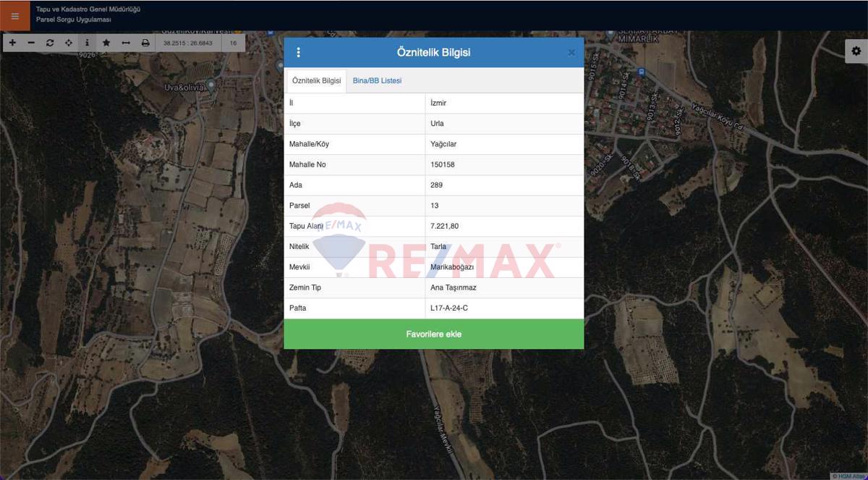Select the zoom-in tool on map toolbar
The height and width of the screenshot is (480, 868).
point(12,43)
